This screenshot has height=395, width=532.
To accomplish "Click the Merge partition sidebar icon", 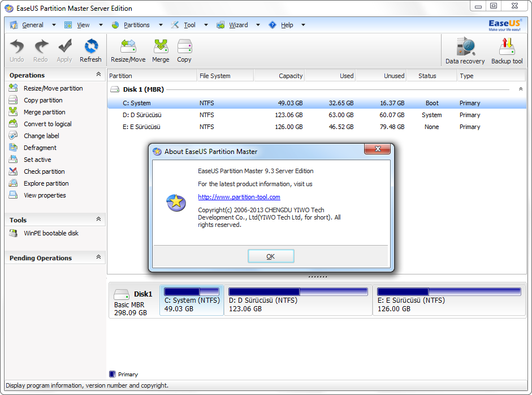I will [x=13, y=111].
